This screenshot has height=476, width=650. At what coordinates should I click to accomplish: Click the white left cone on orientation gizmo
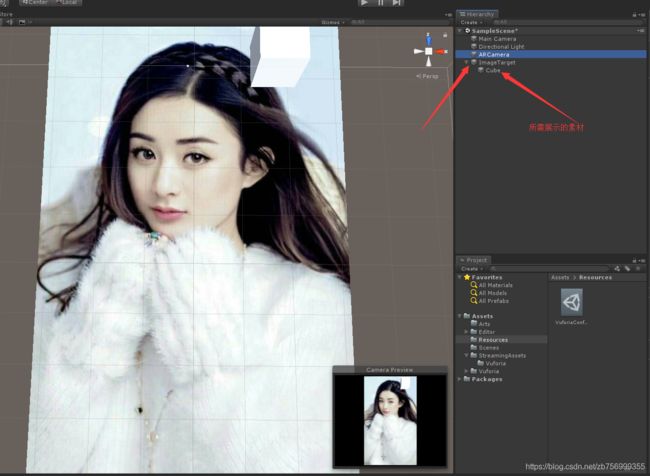[419, 51]
